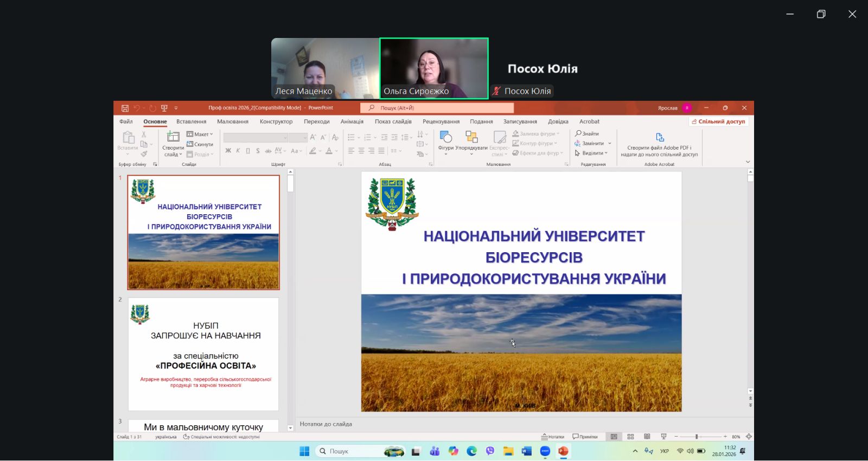Open the Вставлення ribbon tab

[x=191, y=121]
